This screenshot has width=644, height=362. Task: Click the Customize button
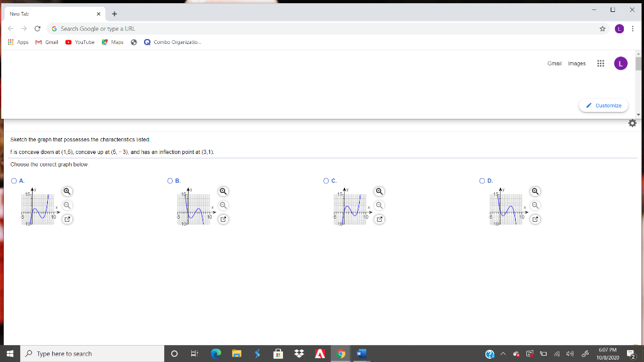pos(603,105)
